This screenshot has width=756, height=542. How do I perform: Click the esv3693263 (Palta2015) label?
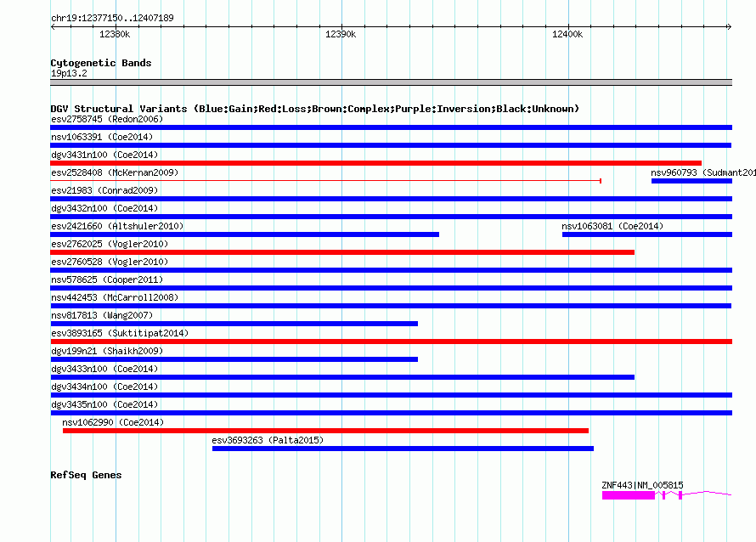pyautogui.click(x=268, y=440)
